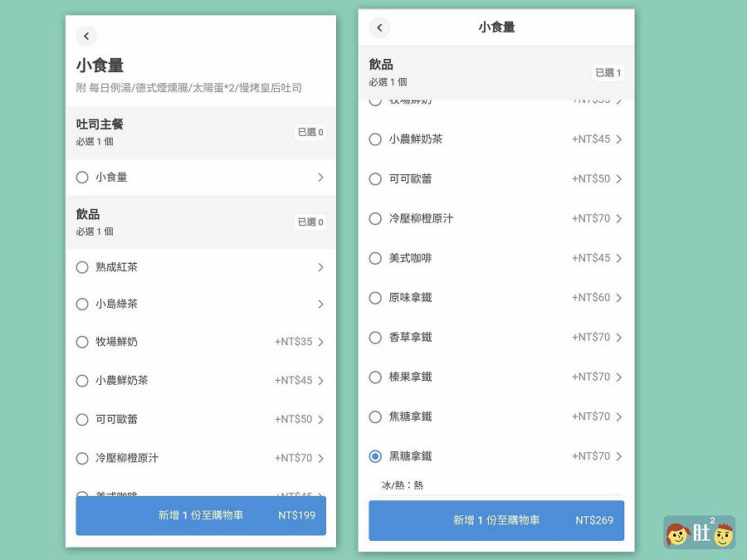
Task: Toggle selected 黑糖拿鐵 radio button
Action: pyautogui.click(x=375, y=456)
